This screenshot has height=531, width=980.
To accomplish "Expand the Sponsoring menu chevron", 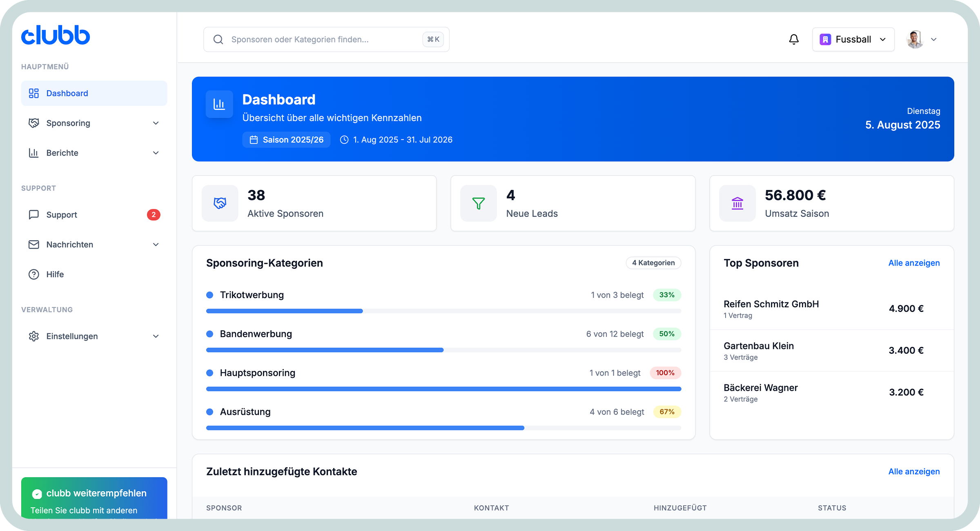I will point(156,123).
